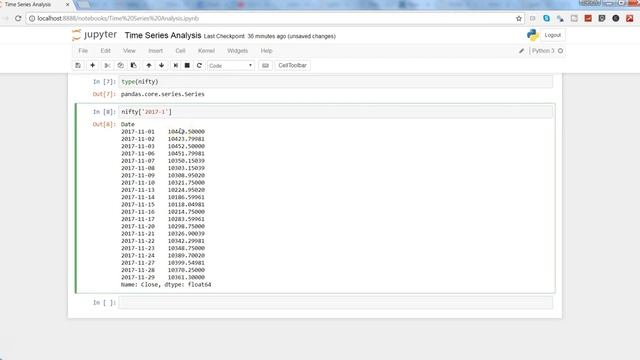This screenshot has height=360, width=640.
Task: Open the Edit menu
Action: 105,51
